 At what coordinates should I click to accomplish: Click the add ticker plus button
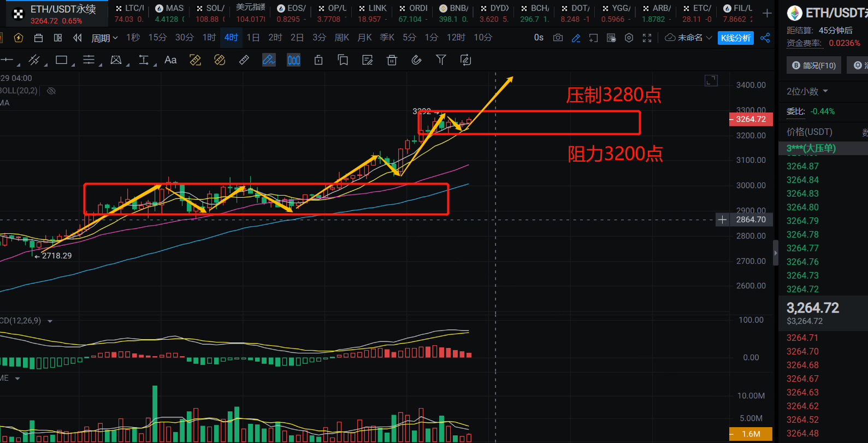(x=767, y=13)
